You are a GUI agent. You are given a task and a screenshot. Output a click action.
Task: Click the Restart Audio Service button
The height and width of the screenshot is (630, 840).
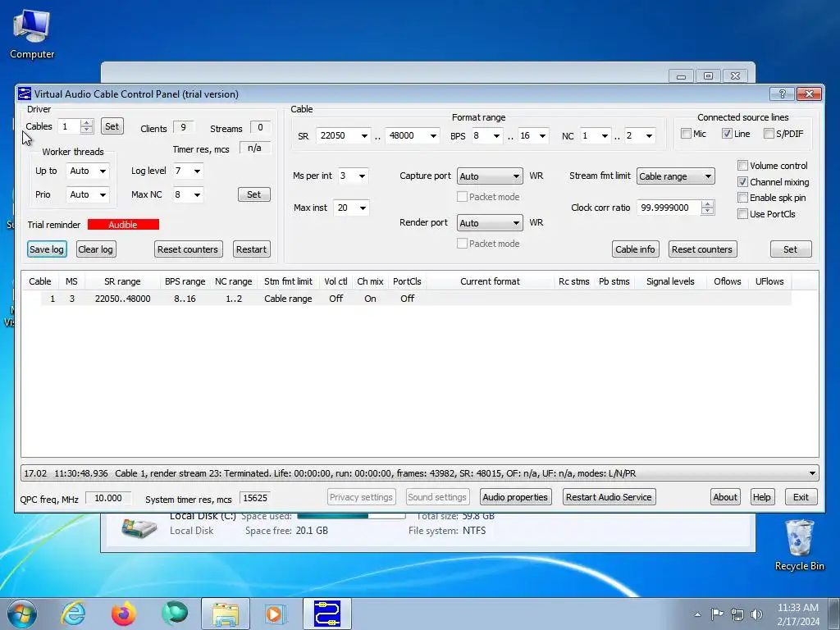[609, 497]
